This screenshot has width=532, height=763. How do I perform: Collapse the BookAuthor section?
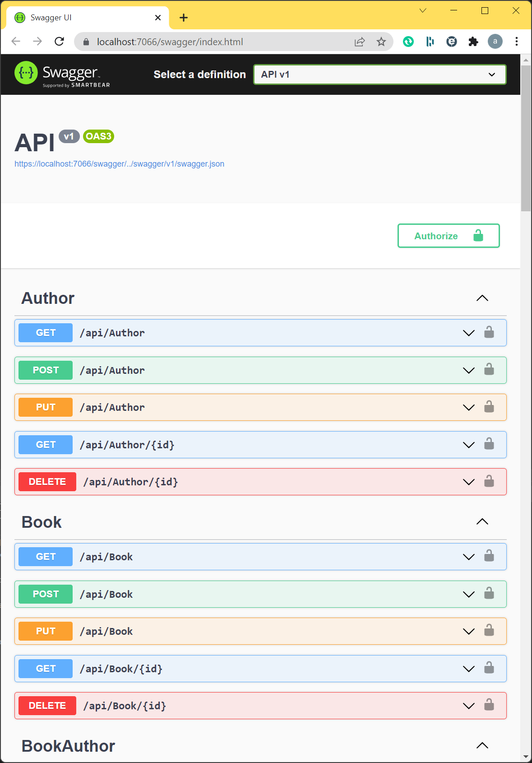pos(482,745)
